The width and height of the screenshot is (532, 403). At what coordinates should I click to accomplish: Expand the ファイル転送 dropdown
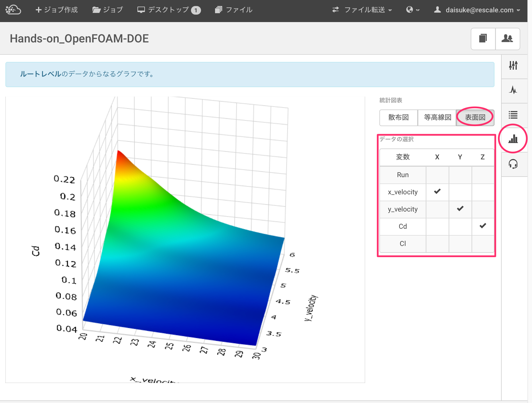point(362,10)
